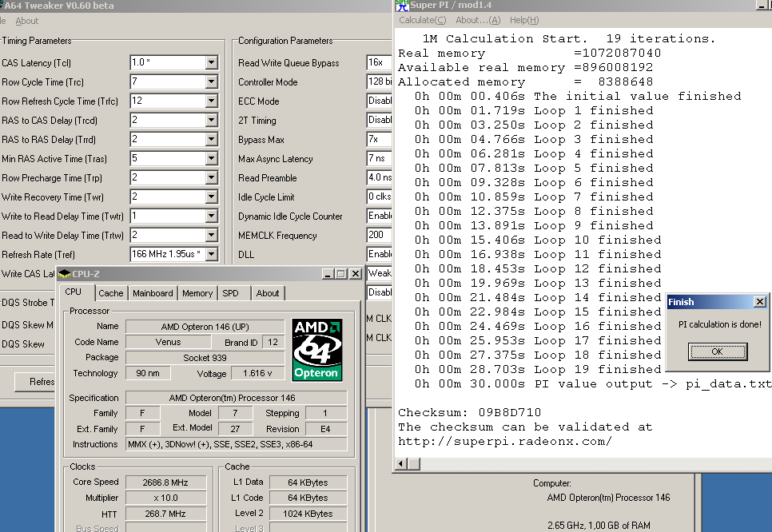Click the ECC Mode value field
Image resolution: width=772 pixels, height=532 pixels.
point(379,101)
